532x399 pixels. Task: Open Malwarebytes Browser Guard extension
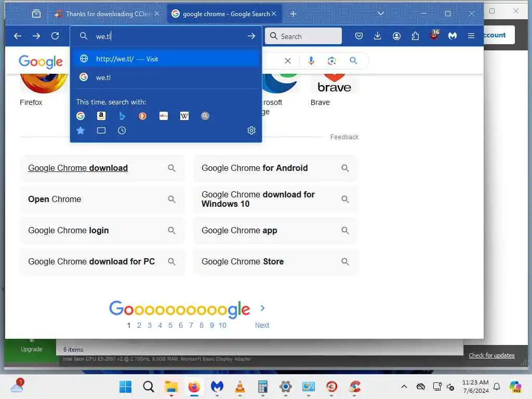point(453,36)
